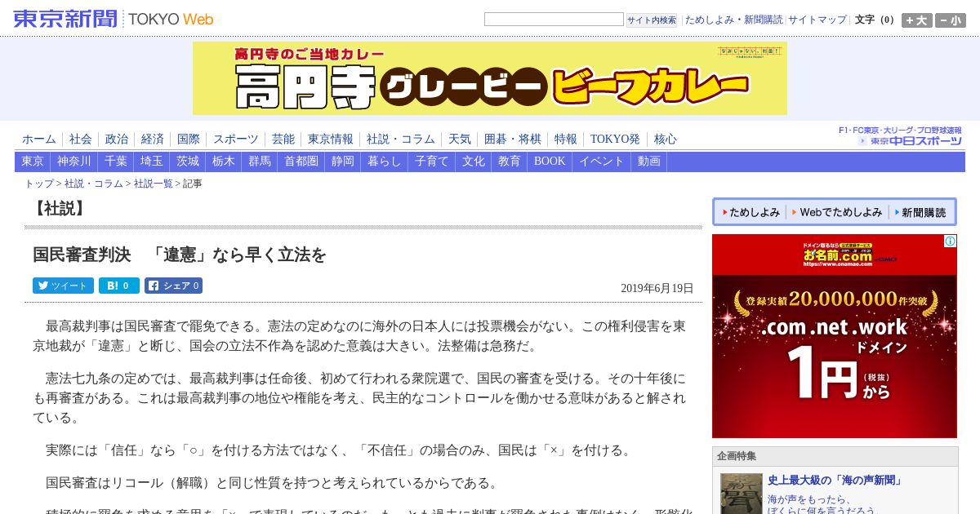Select the 栃木 regional tab
The height and width of the screenshot is (514, 980).
point(224,162)
